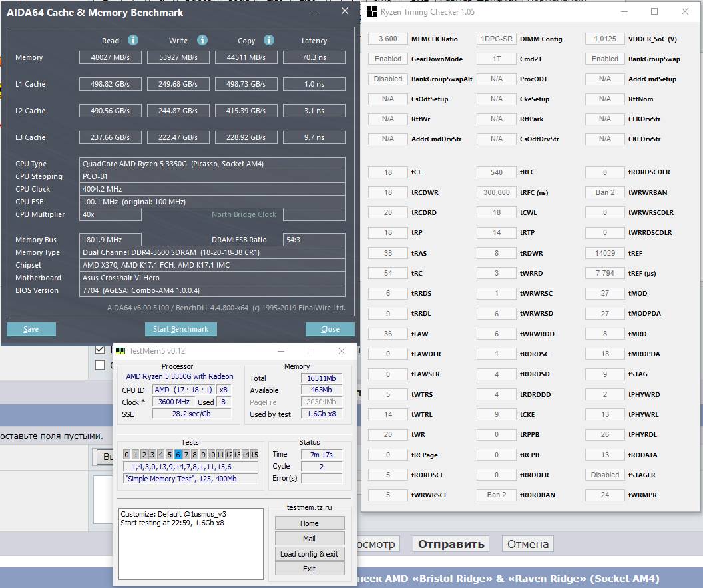Click the Memory Bus value 1801.9 MHz
Screen dimensions: 703x588
pos(111,240)
